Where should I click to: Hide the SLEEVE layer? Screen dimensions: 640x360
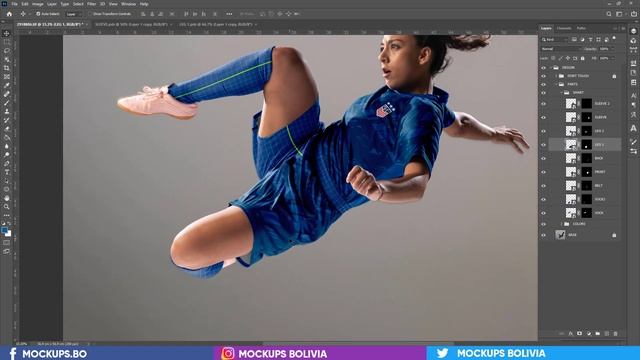point(543,117)
